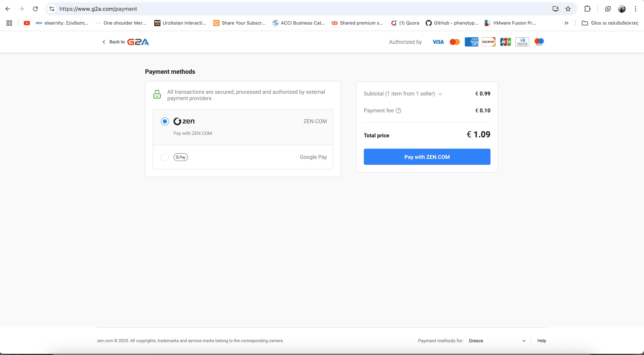This screenshot has width=644, height=355.
Task: Click the Payment methods heading
Action: tap(170, 72)
